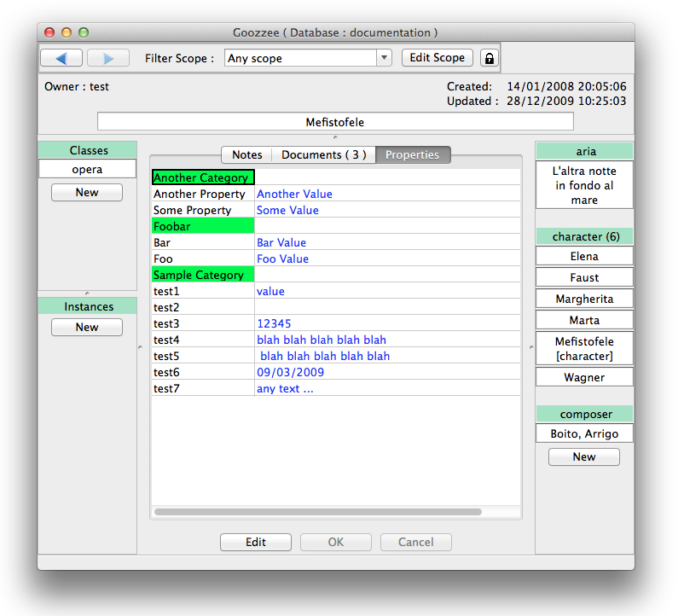Open the Documents ( 3 ) tab

click(323, 154)
